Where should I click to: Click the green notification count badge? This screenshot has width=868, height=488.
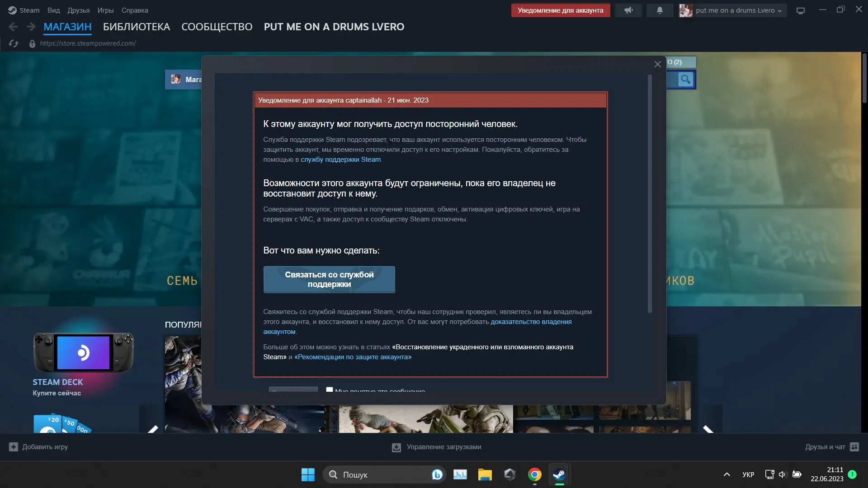click(852, 474)
